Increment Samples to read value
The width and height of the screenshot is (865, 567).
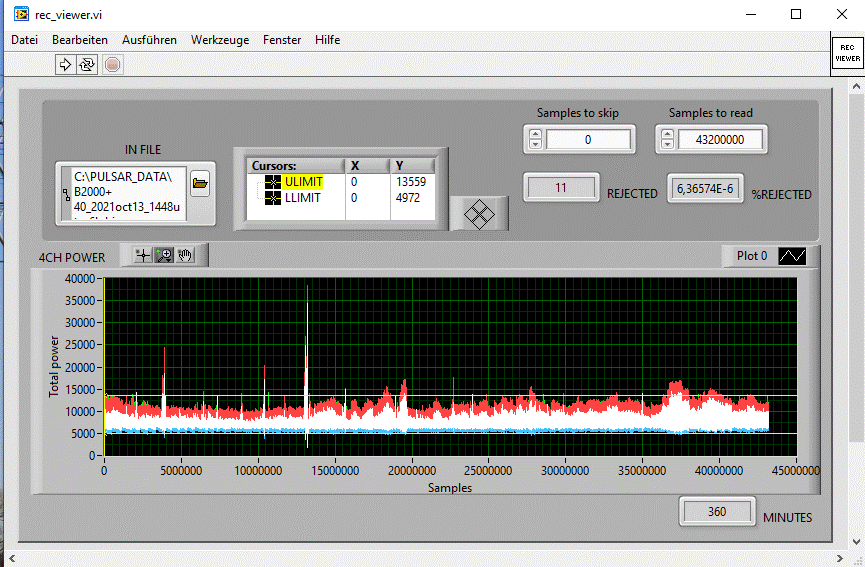point(668,134)
